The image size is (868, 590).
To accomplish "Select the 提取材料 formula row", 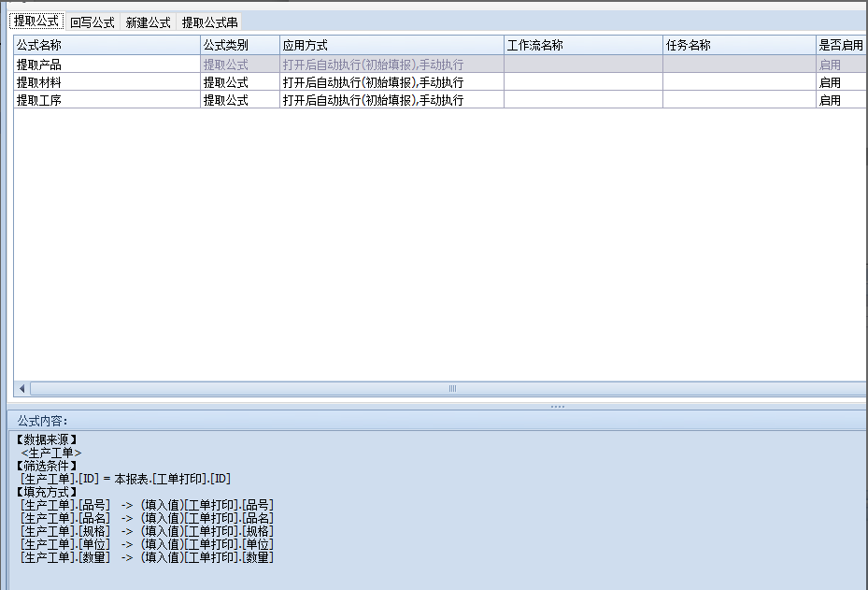I will click(39, 82).
